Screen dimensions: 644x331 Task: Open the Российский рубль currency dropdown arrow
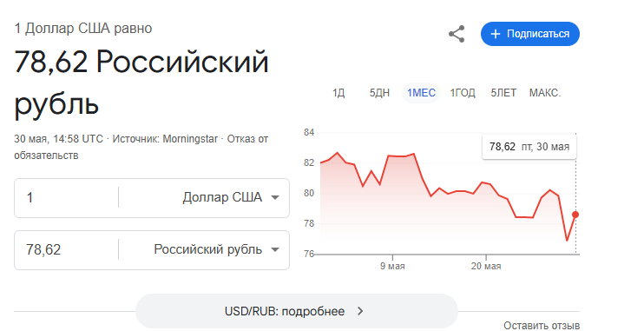275,249
